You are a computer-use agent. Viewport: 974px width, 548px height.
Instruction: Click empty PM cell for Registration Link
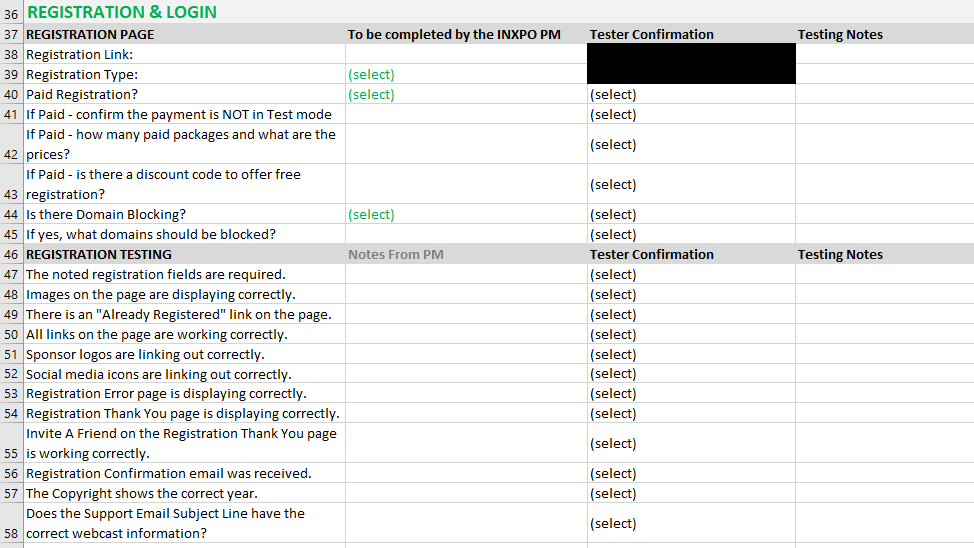tap(465, 55)
